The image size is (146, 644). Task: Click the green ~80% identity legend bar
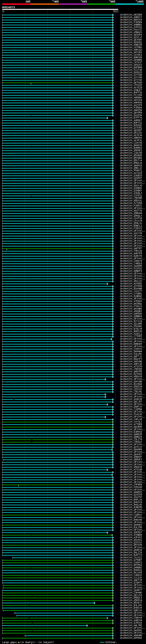point(101,4)
